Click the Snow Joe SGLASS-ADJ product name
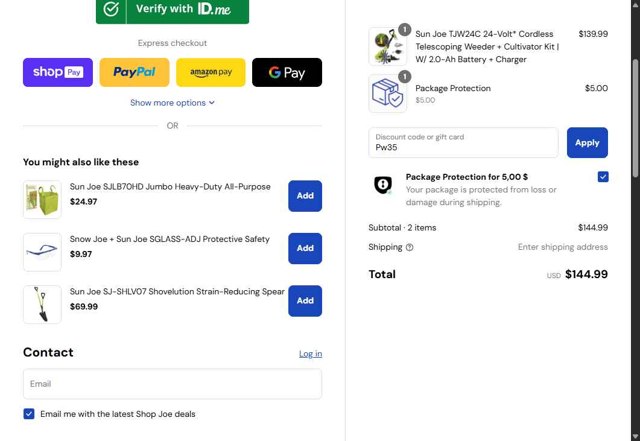 click(x=170, y=239)
